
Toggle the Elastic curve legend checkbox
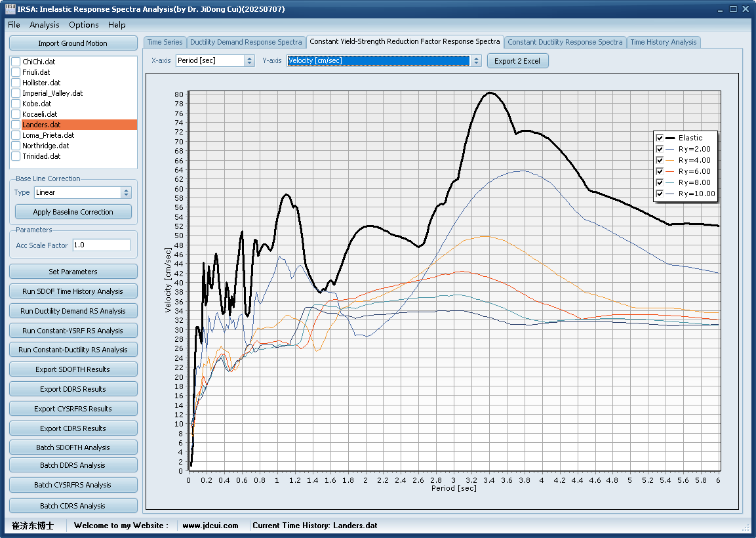(660, 138)
